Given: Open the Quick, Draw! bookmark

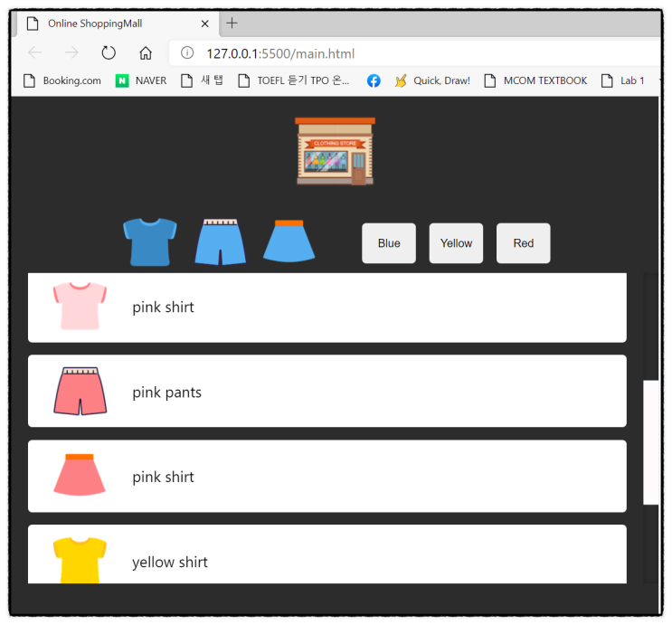Looking at the screenshot, I should (x=432, y=80).
